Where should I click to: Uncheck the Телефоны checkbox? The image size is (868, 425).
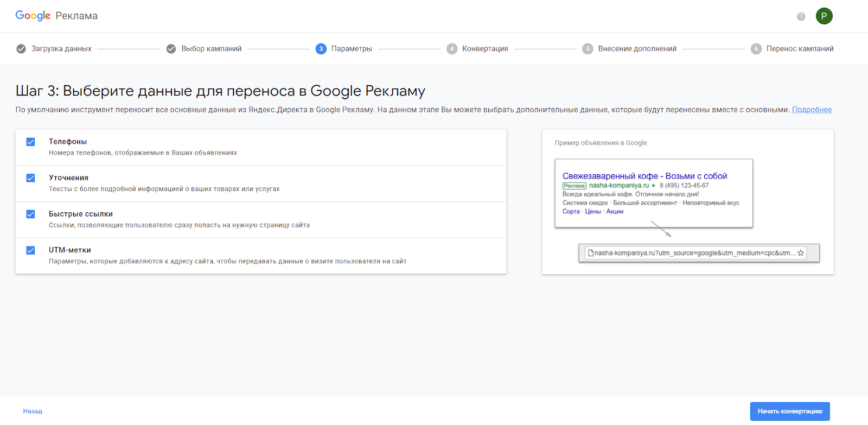30,142
